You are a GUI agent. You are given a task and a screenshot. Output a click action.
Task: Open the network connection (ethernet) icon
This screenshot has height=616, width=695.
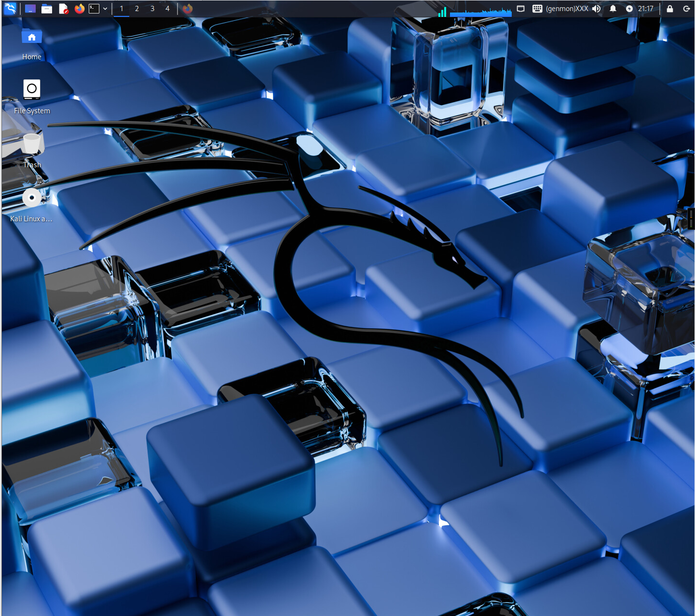pyautogui.click(x=521, y=9)
